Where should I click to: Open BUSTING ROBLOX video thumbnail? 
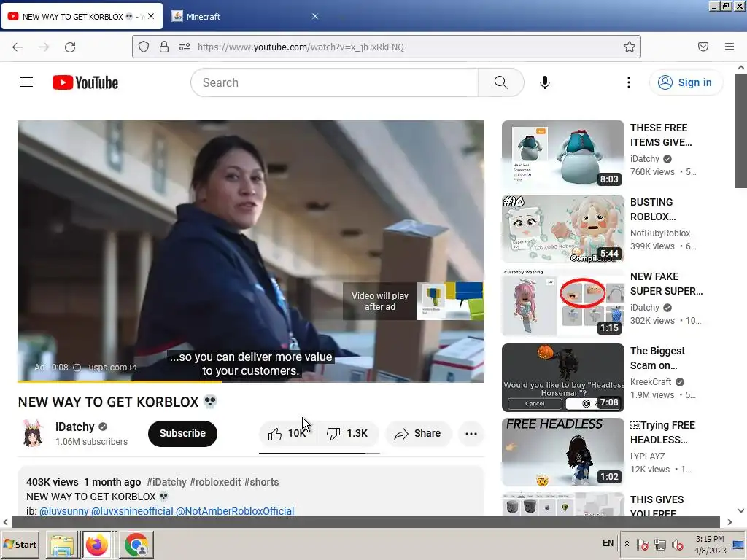tap(562, 228)
